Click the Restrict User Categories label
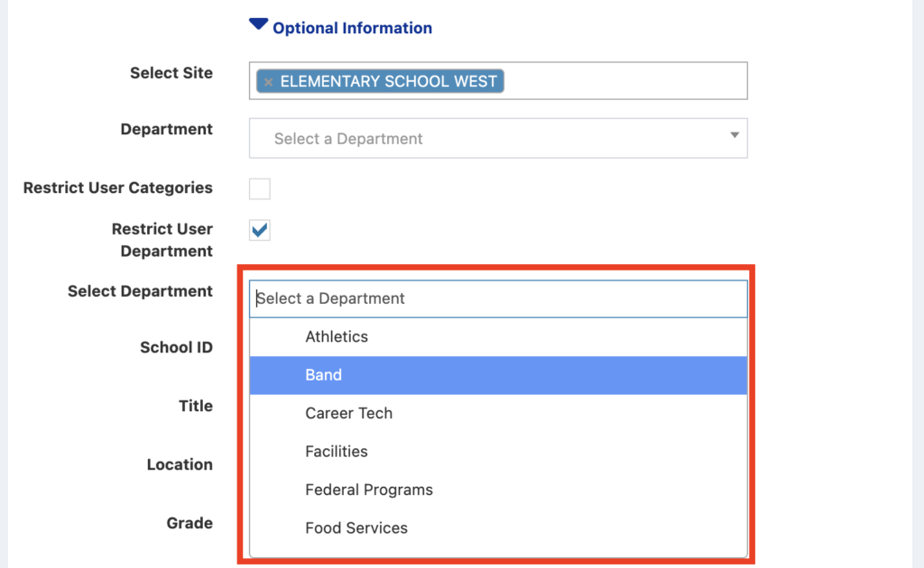Viewport: 924px width, 568px height. coord(118,188)
